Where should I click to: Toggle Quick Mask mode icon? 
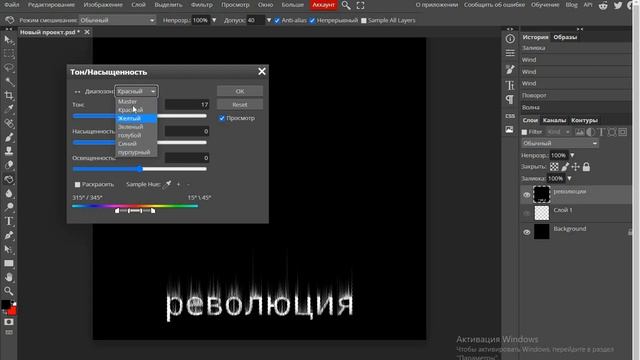pyautogui.click(x=9, y=322)
